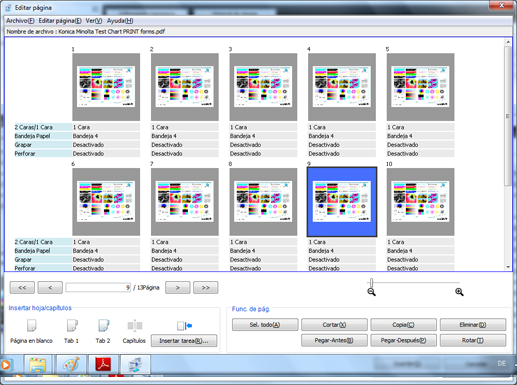Click the vertical scrollbar thumb
The width and height of the screenshot is (517, 385).
[508, 116]
